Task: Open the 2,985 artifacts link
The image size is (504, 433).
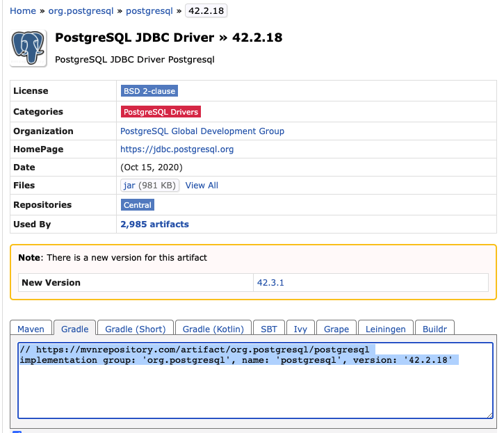Action: 154,224
